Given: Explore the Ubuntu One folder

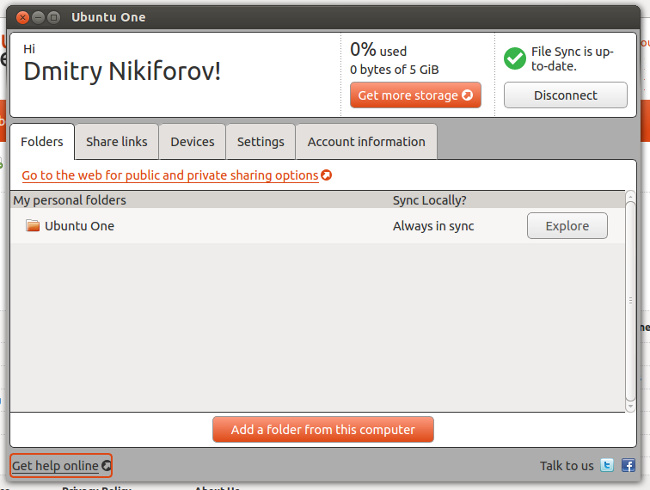Looking at the screenshot, I should [x=567, y=226].
